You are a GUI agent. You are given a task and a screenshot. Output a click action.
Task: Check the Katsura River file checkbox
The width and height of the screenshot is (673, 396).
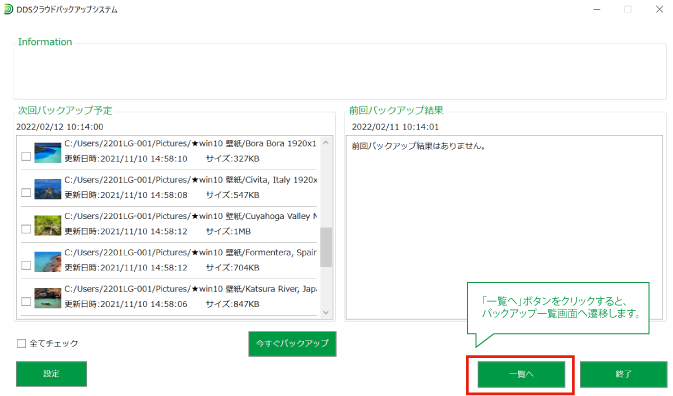pos(26,301)
